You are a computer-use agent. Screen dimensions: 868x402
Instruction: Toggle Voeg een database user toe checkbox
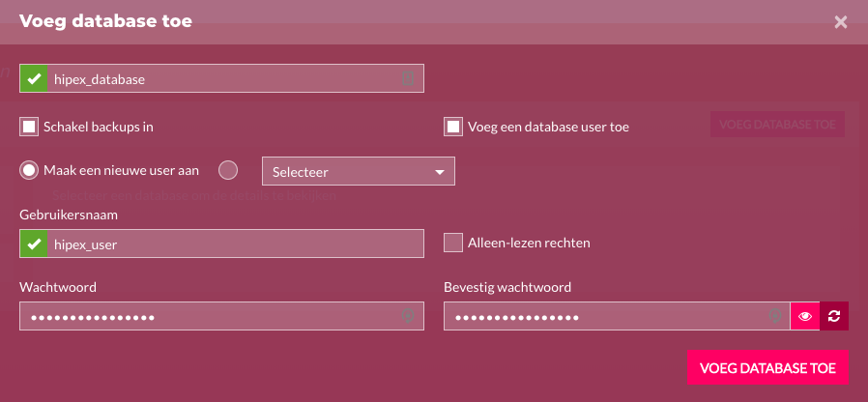453,127
